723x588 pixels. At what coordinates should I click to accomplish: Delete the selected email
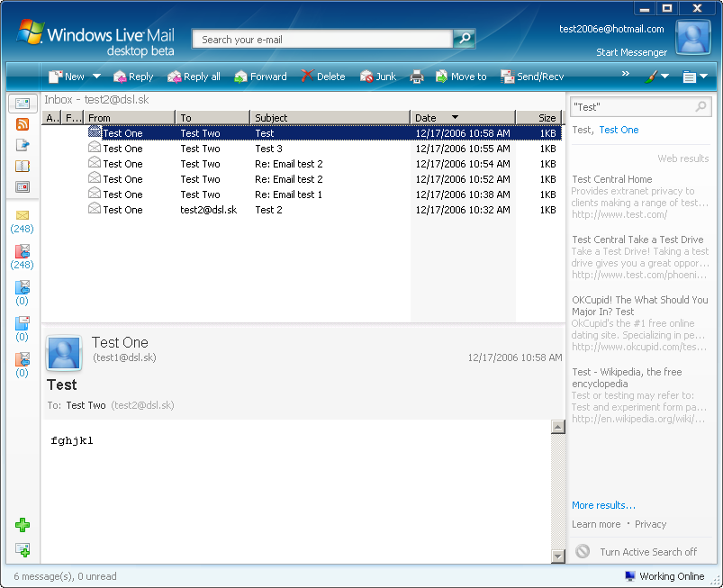322,77
